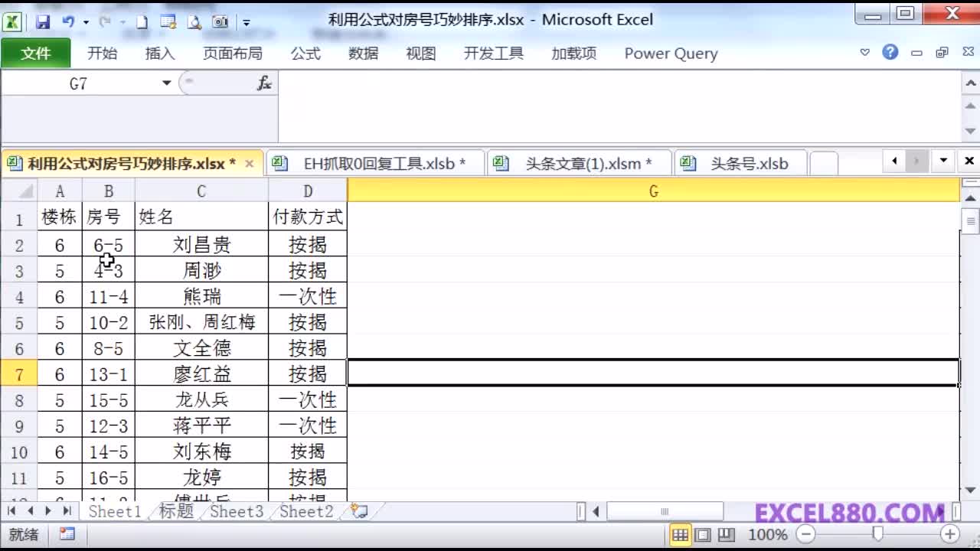Keep Normal view selected in status bar
Image resolution: width=980 pixels, height=551 pixels.
click(681, 536)
